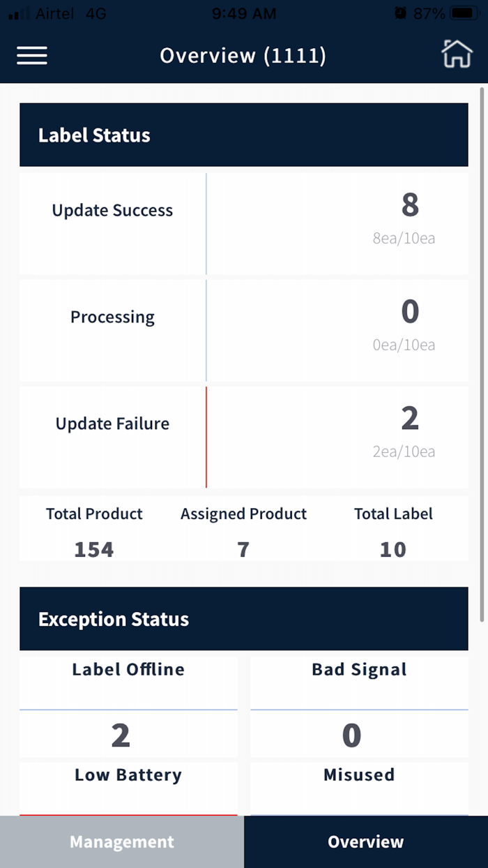
Task: Tap the Label Status header bar
Action: [244, 135]
